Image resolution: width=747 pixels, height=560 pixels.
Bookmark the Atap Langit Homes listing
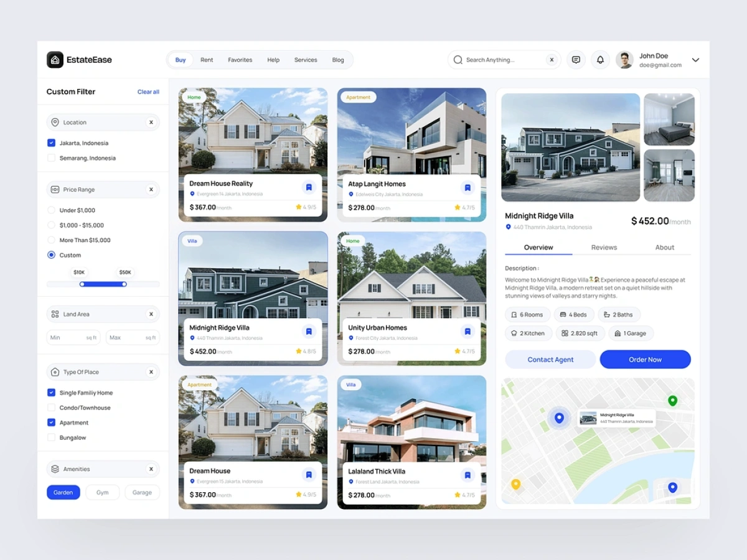click(x=467, y=187)
